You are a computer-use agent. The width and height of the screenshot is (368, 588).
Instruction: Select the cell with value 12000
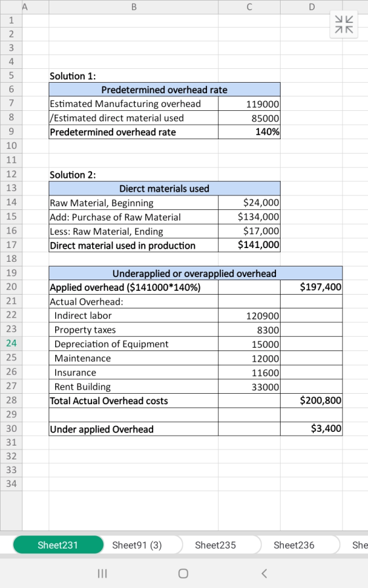[x=249, y=358]
